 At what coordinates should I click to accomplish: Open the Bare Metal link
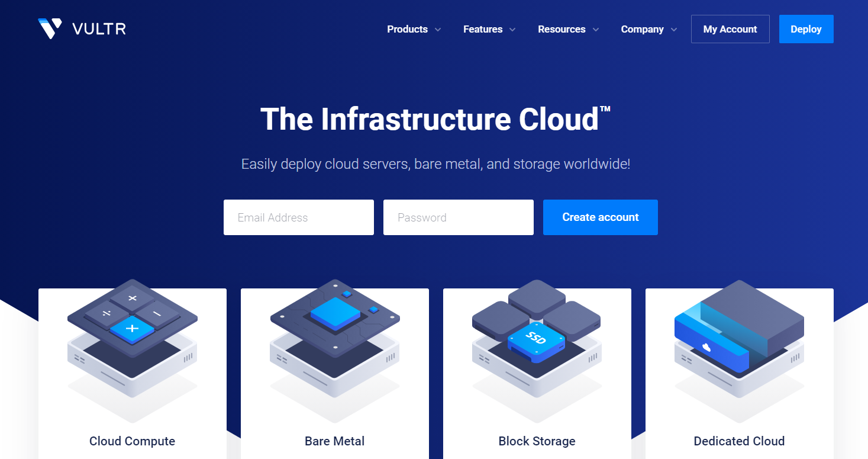click(x=335, y=441)
